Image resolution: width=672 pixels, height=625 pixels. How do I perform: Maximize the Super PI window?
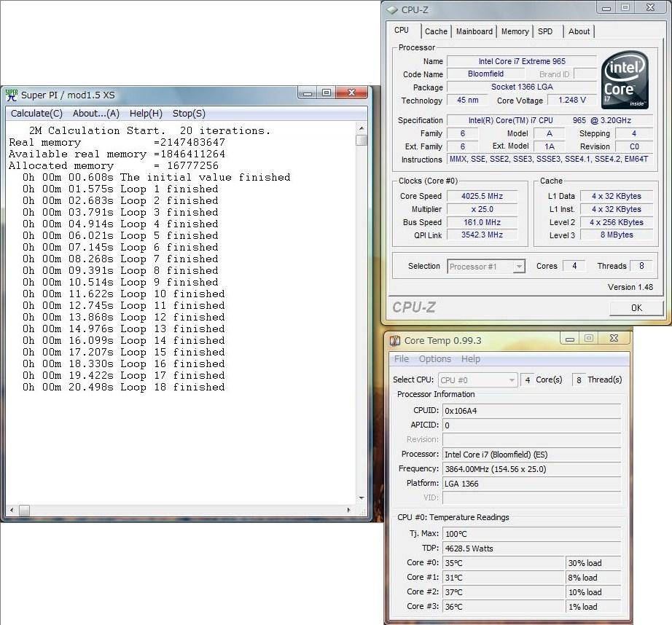pos(327,93)
